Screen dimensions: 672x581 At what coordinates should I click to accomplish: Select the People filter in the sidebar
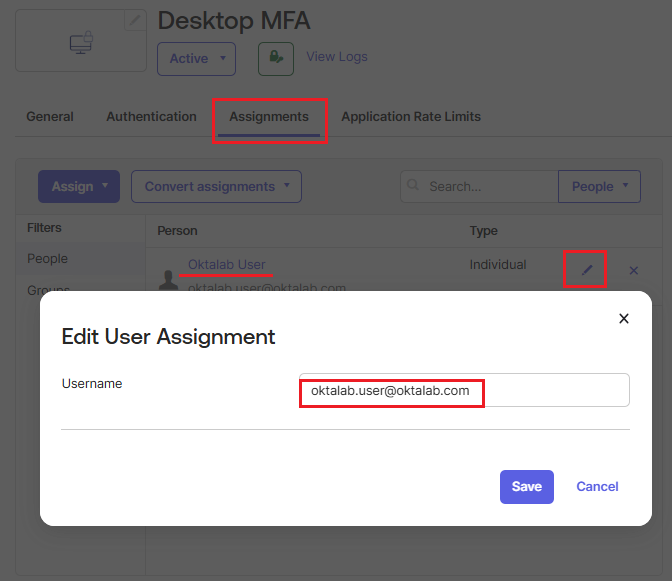click(48, 259)
